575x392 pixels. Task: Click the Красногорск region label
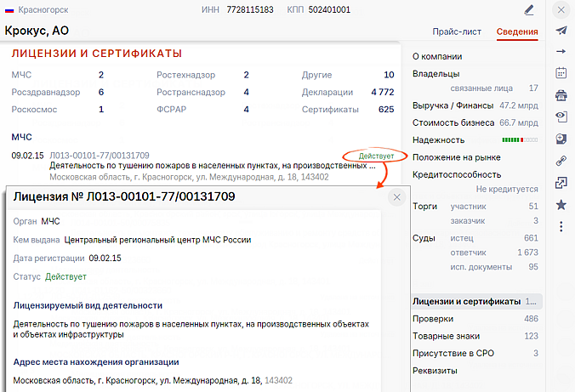pyautogui.click(x=43, y=10)
